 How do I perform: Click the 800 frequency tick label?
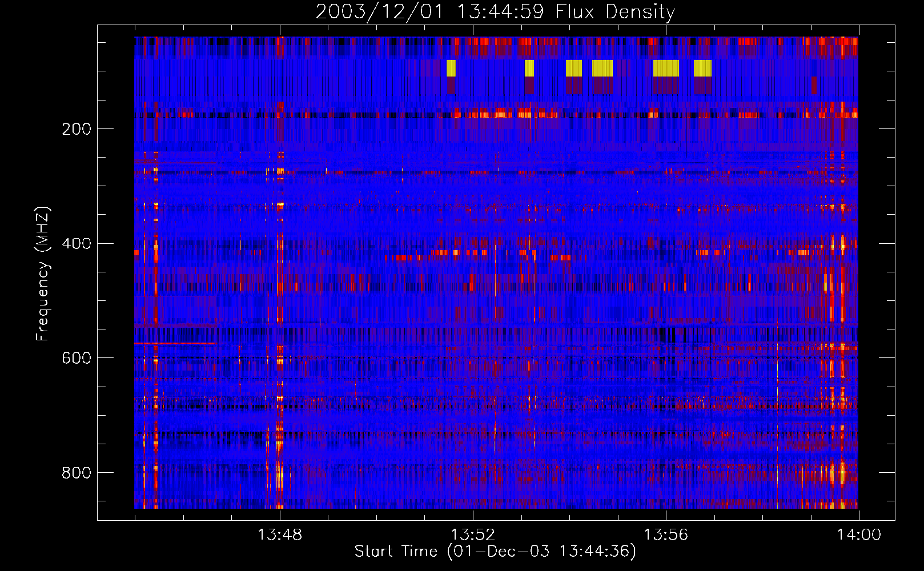pos(77,473)
